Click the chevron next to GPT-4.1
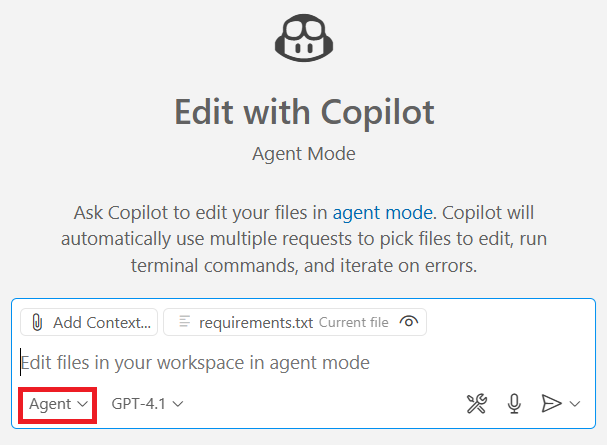This screenshot has height=445, width=607. pyautogui.click(x=178, y=404)
